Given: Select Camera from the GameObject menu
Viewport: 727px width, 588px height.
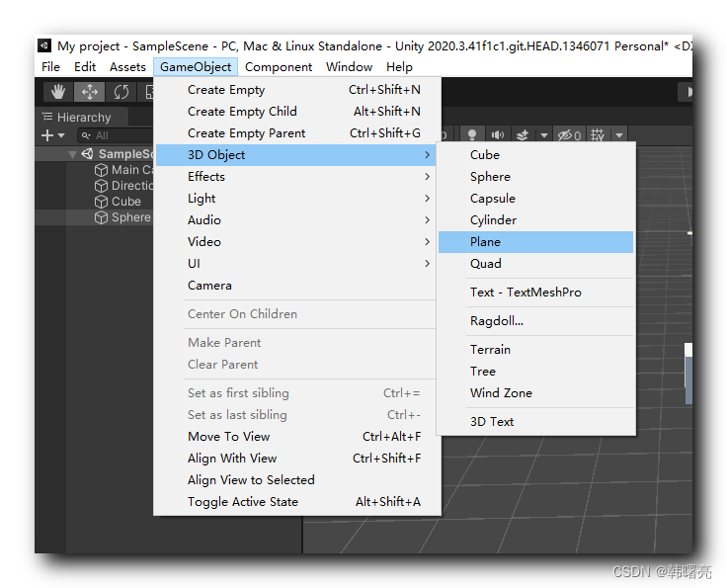Looking at the screenshot, I should [296, 286].
